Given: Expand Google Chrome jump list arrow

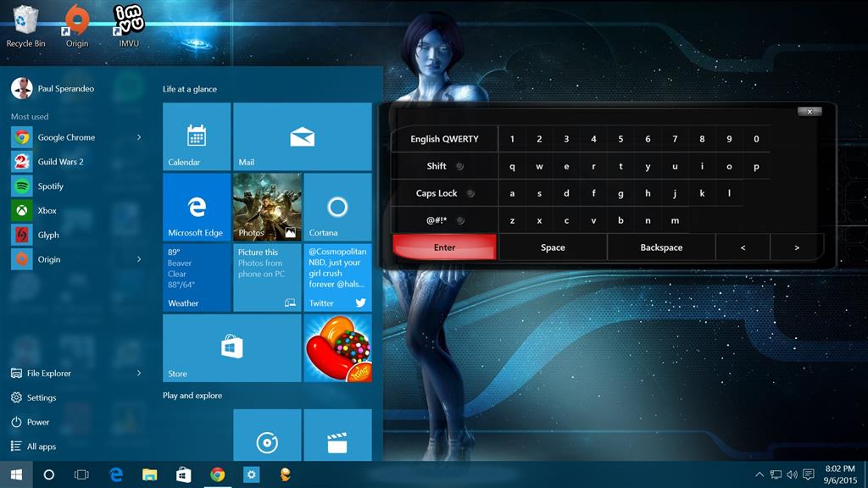Looking at the screenshot, I should click(139, 137).
